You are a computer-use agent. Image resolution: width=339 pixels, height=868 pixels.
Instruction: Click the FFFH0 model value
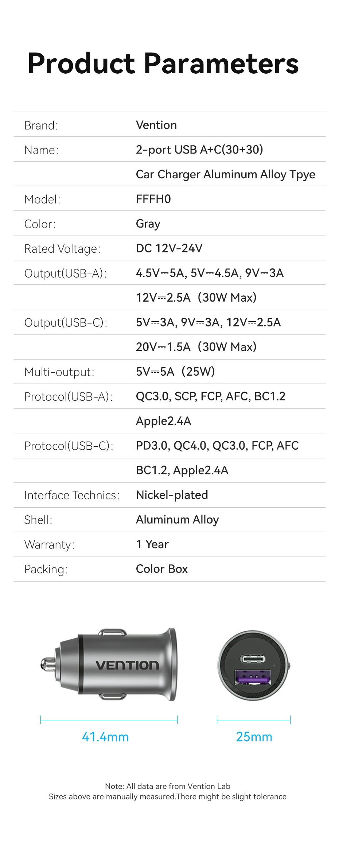153,199
